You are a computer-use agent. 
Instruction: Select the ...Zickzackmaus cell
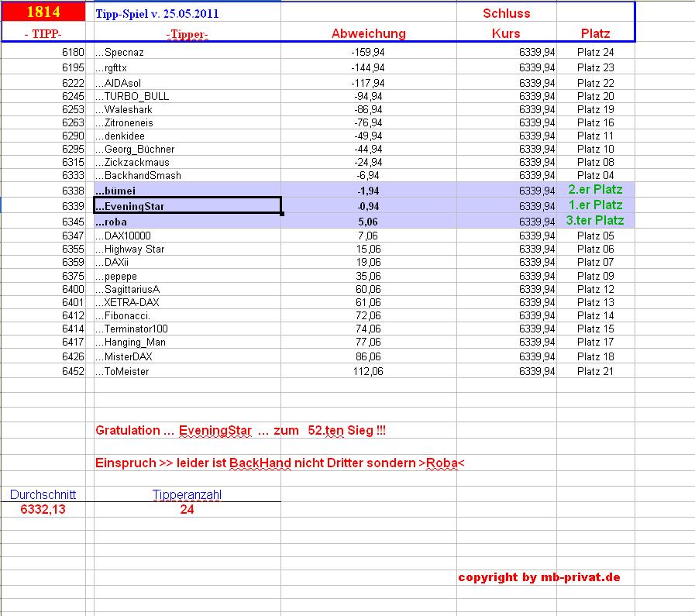tap(187, 162)
